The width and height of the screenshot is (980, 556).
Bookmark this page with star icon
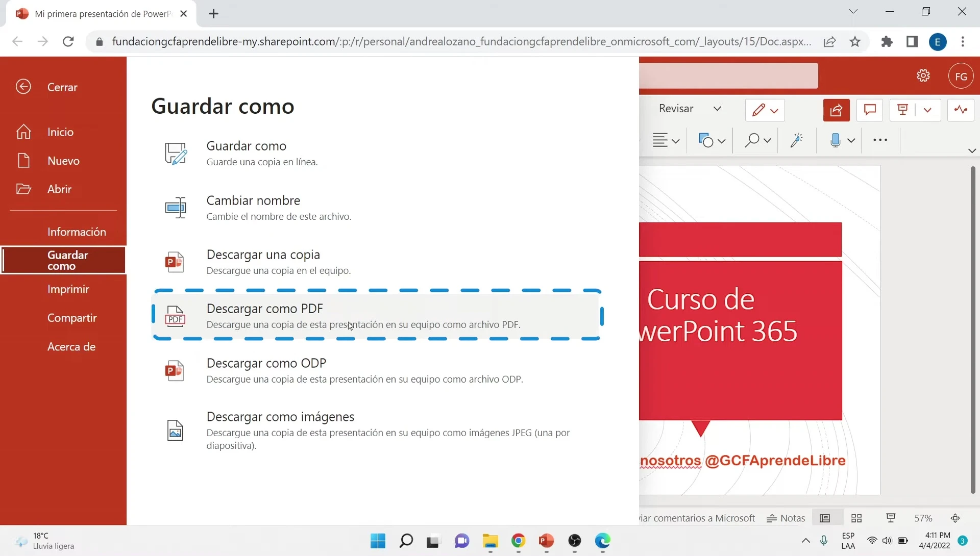pos(855,42)
